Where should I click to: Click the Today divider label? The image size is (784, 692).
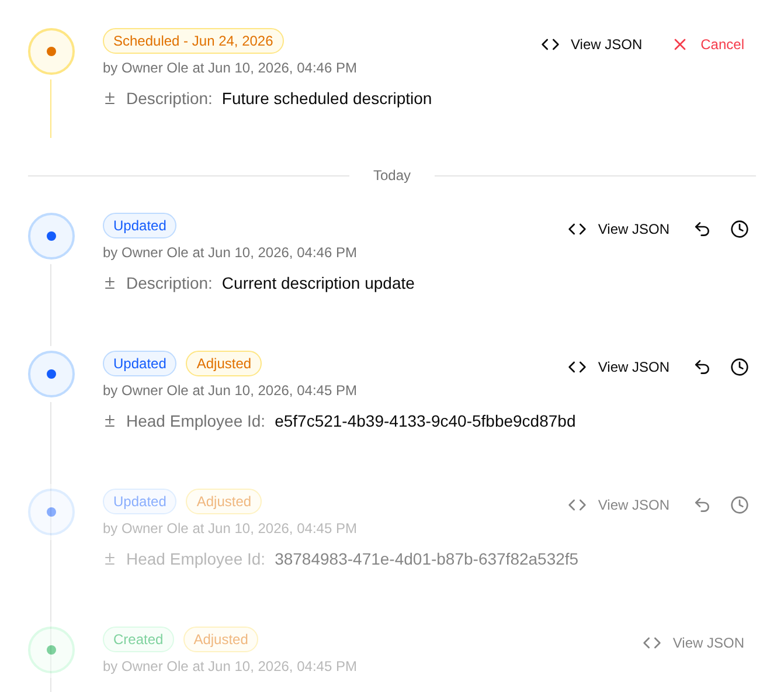392,175
